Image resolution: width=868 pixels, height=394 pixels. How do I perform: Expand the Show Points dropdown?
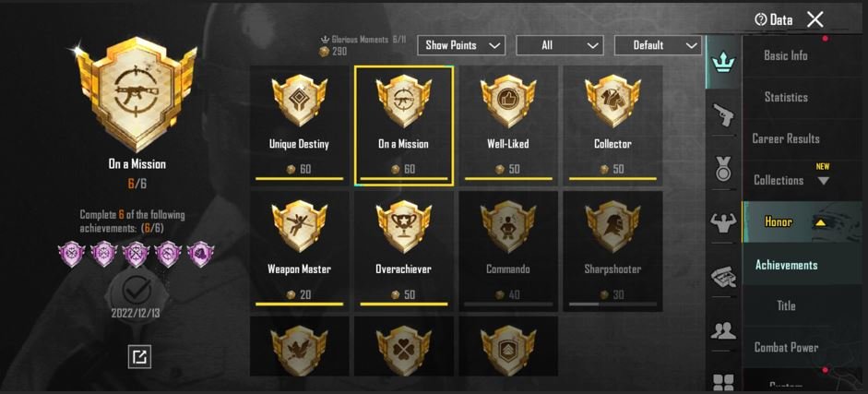[461, 45]
